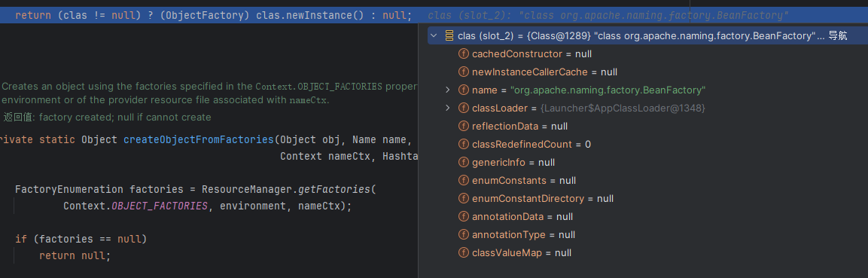The image size is (868, 278).
Task: Click the clas (slot_2) variable stack icon
Action: pos(449,36)
